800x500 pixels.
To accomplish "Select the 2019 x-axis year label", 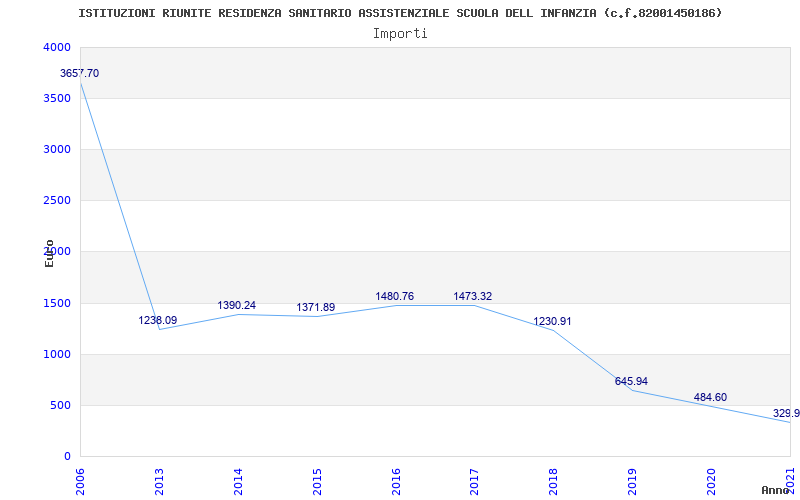I will (633, 479).
